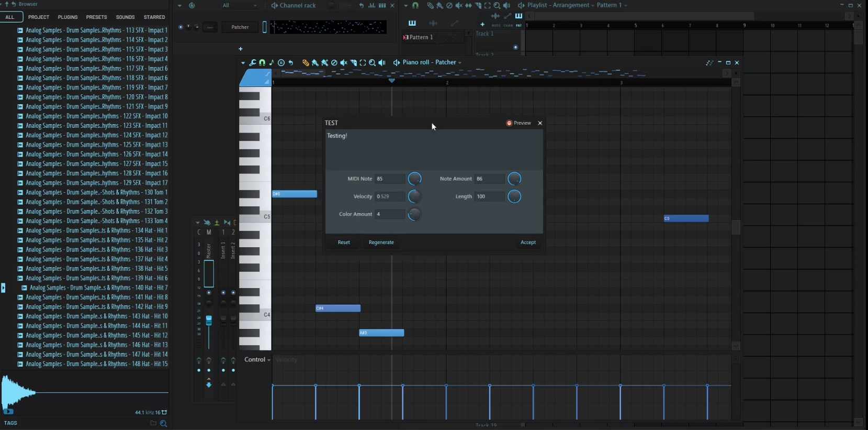Select the Playlist Slip tool
The width and height of the screenshot is (868, 430).
[x=468, y=6]
